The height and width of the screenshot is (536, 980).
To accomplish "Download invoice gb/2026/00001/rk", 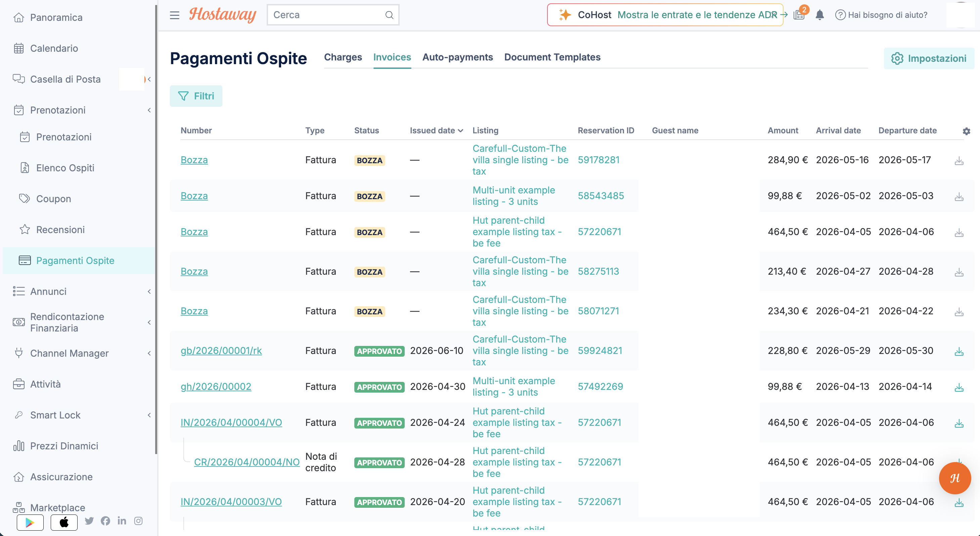I will click(959, 352).
